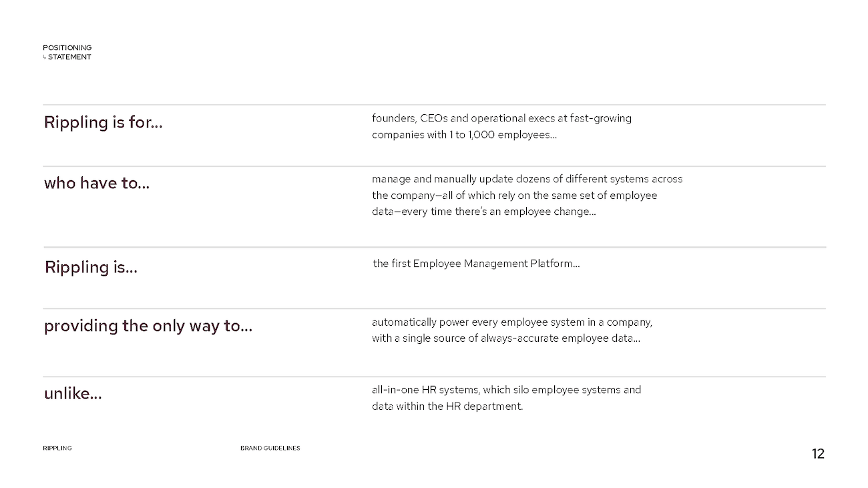Screen dimensions: 868x488
Task: Click the 'Rippling is...' heading
Action: coord(91,268)
